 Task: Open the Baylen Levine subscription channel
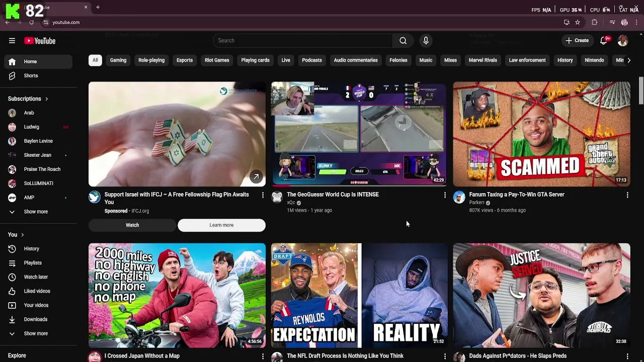[x=38, y=141]
